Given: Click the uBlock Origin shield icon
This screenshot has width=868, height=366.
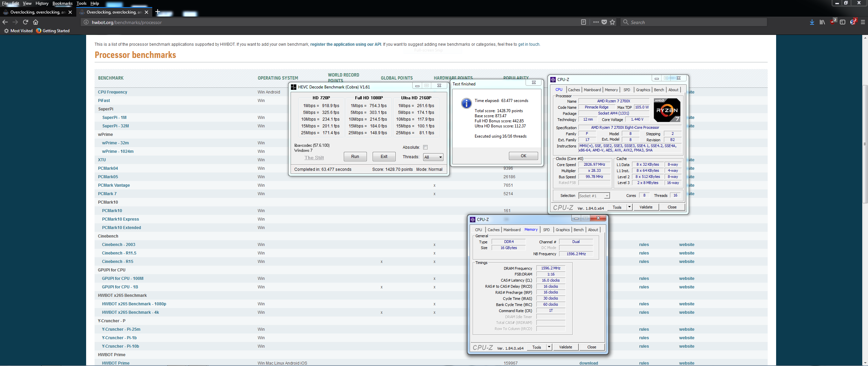Looking at the screenshot, I should point(833,22).
